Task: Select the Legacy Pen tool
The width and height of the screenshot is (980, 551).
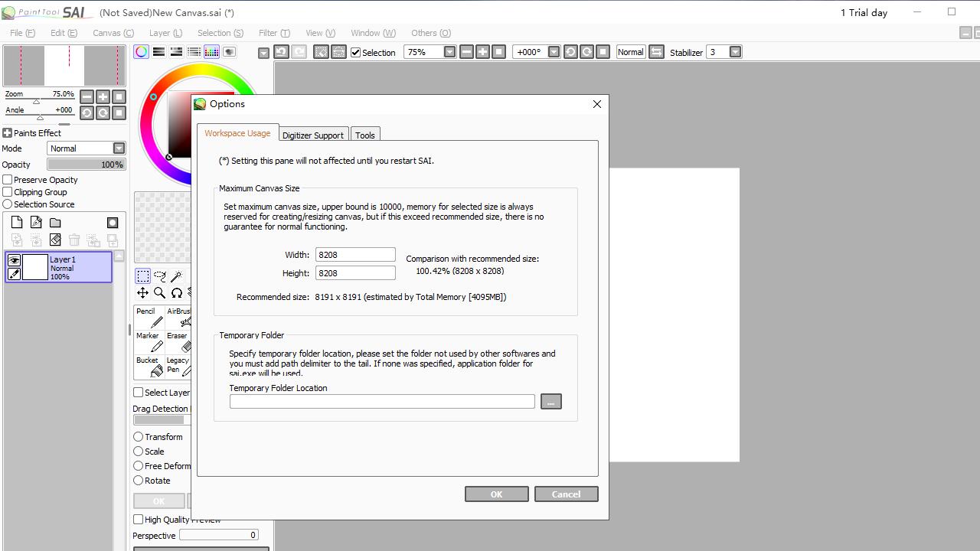Action: [x=177, y=365]
